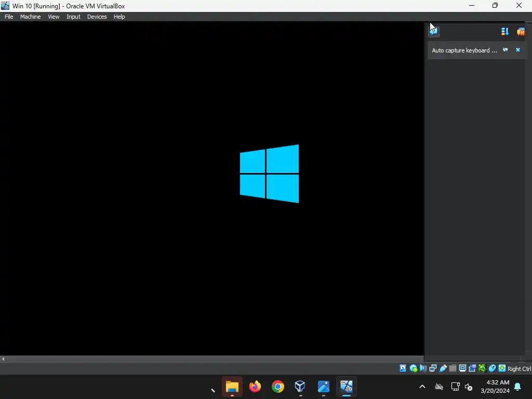Open File Explorer from the taskbar
This screenshot has width=532, height=399.
pos(232,387)
